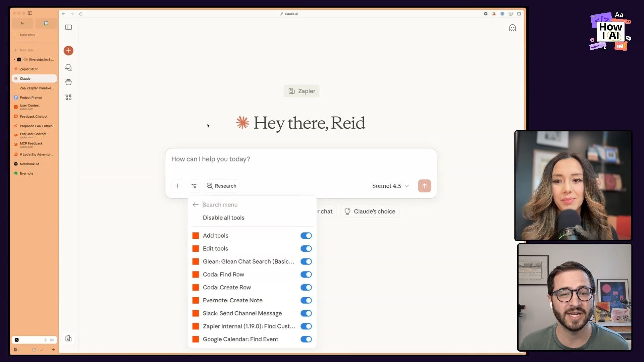Switch to Riverside.fm tab
Image resolution: width=644 pixels, height=362 pixels.
(34, 60)
